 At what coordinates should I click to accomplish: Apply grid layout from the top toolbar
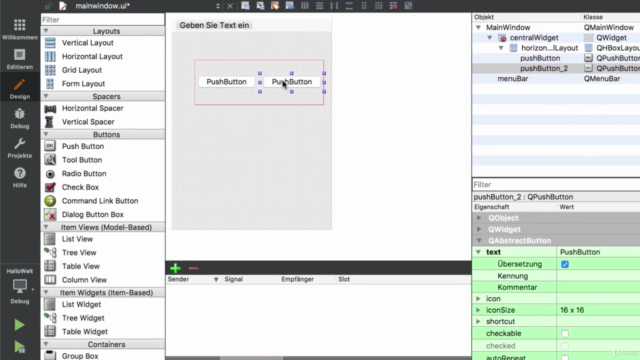(x=378, y=6)
